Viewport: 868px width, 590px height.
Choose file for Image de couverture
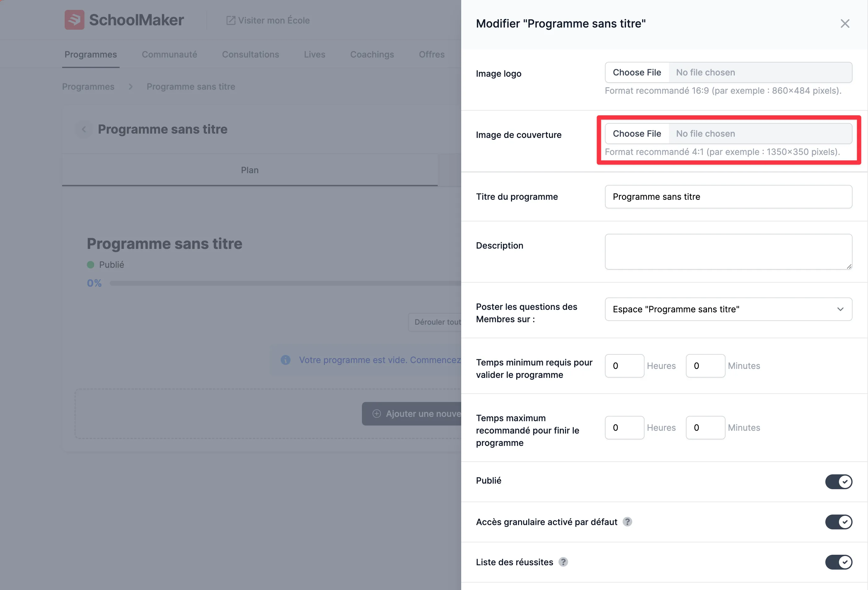(x=637, y=134)
